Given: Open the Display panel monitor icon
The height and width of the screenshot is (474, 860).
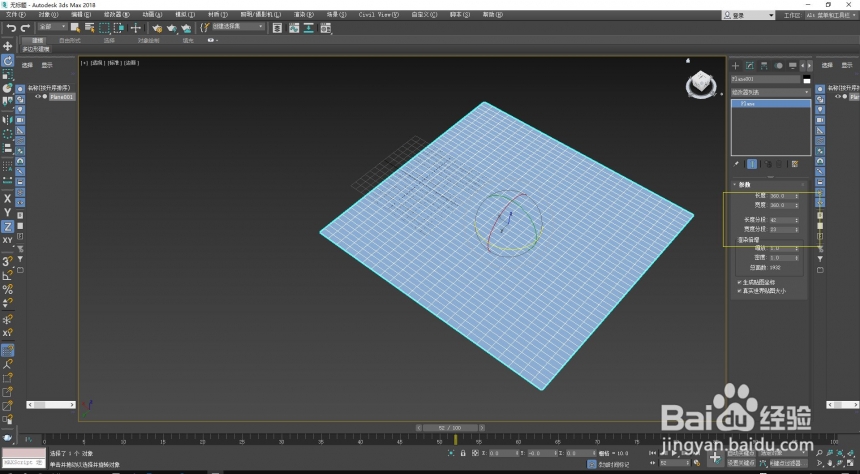Looking at the screenshot, I should pos(793,66).
